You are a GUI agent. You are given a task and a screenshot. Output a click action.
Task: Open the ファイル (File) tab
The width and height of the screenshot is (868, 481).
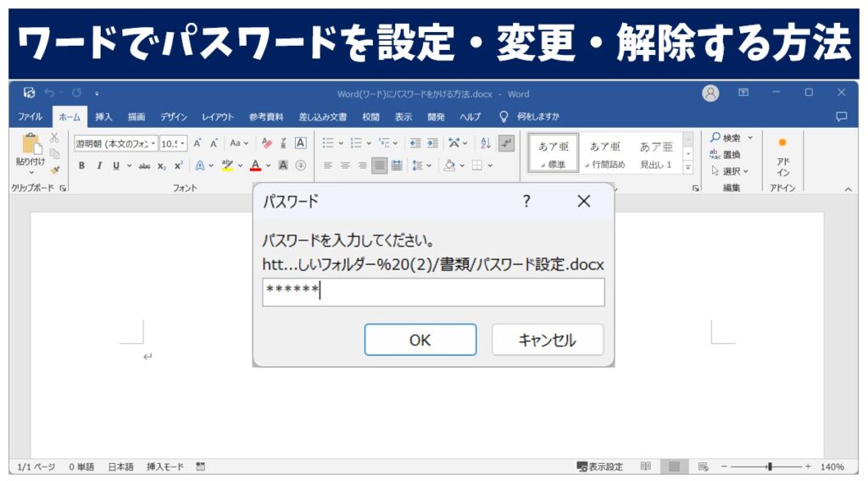coord(30,117)
